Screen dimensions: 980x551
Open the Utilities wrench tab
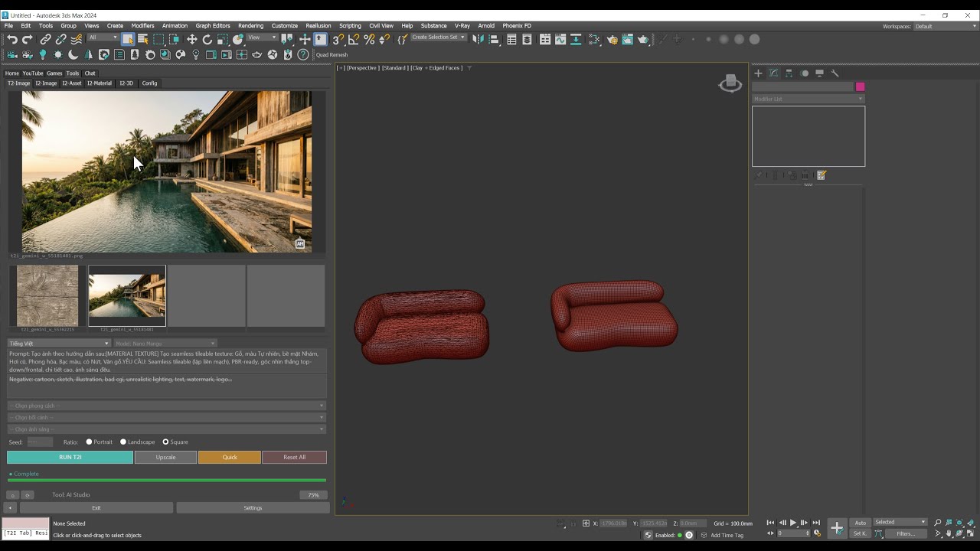pos(835,73)
